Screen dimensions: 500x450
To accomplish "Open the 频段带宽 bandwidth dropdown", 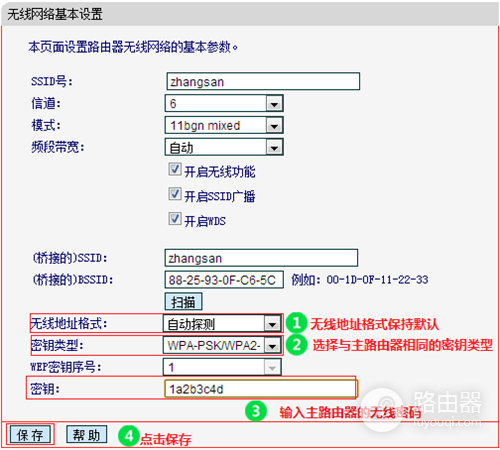I will click(224, 147).
